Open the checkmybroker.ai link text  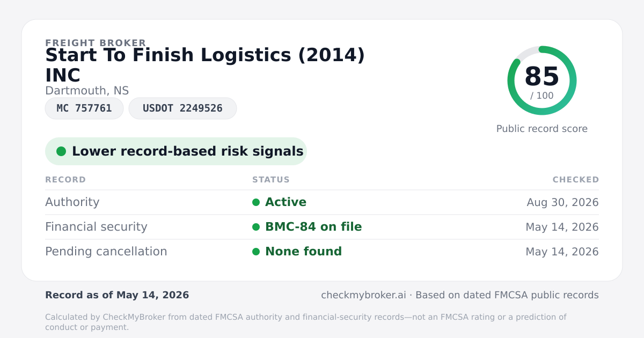pyautogui.click(x=363, y=295)
